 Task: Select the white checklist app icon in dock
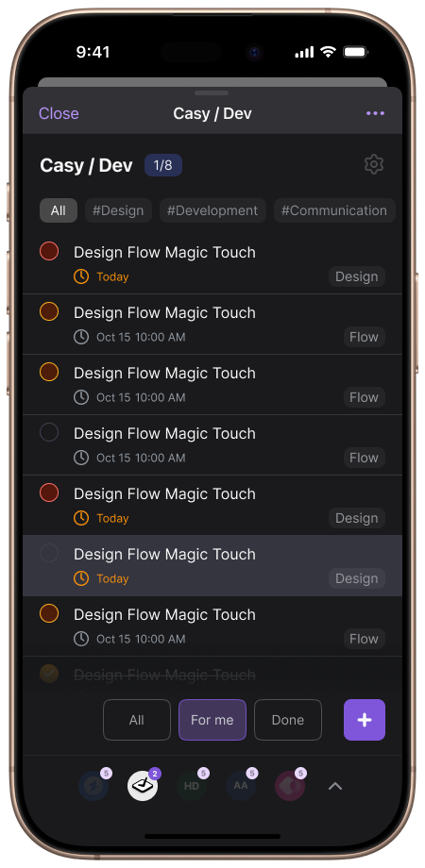pos(143,786)
